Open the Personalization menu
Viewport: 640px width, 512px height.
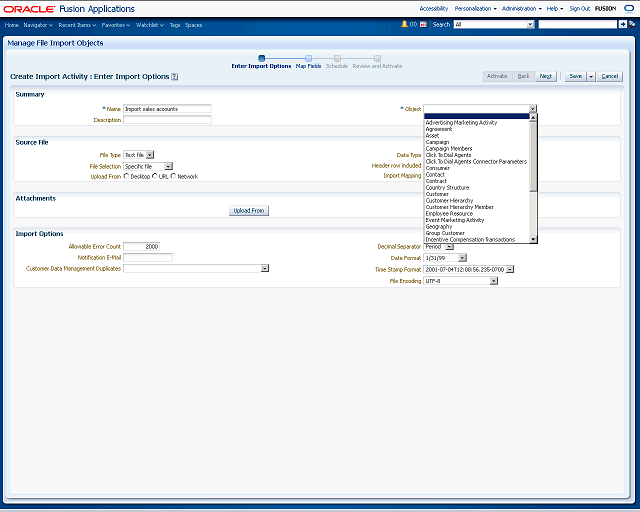[476, 9]
